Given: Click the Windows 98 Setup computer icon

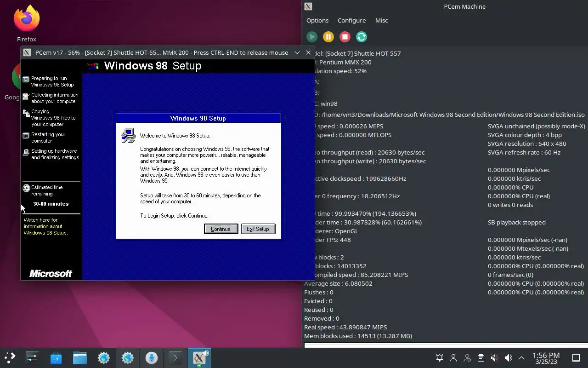Looking at the screenshot, I should tap(128, 135).
